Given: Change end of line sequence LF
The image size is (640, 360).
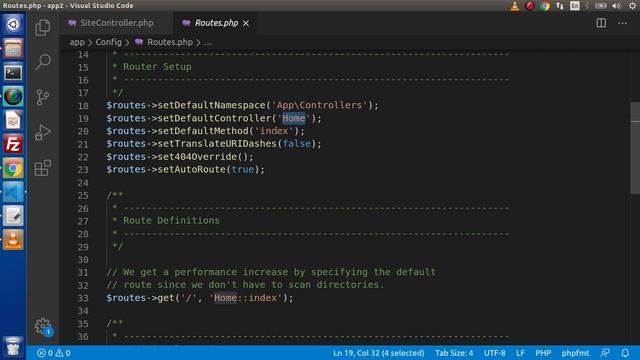Looking at the screenshot, I should click(x=520, y=353).
